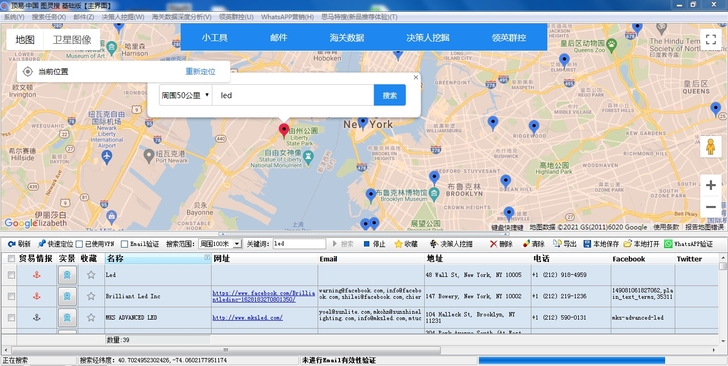Image resolution: width=728 pixels, height=366 pixels.
Task: Click 海关数据 in the blue bar
Action: coord(347,38)
